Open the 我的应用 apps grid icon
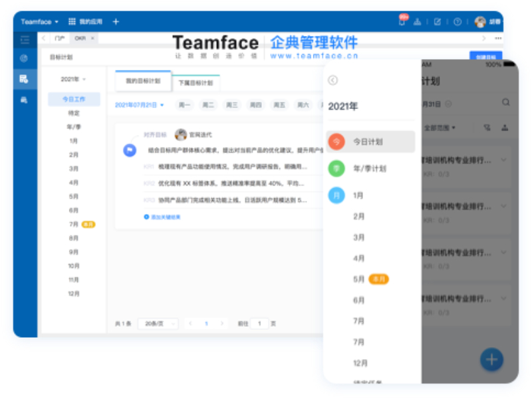Viewport: 532px width, 399px height. 71,21
